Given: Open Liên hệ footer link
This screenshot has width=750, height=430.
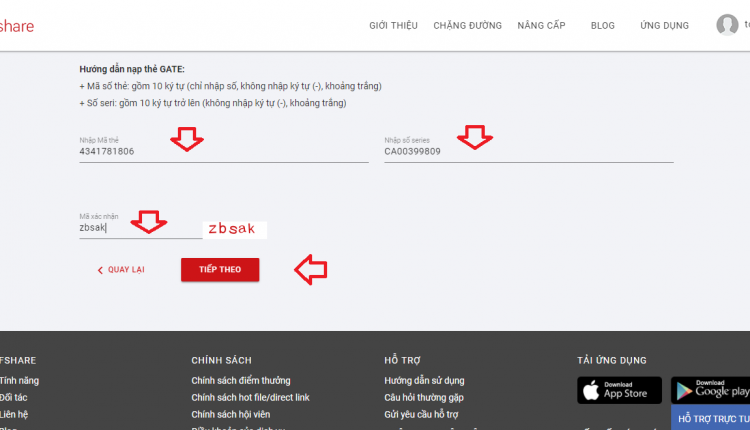Looking at the screenshot, I should coord(14,414).
